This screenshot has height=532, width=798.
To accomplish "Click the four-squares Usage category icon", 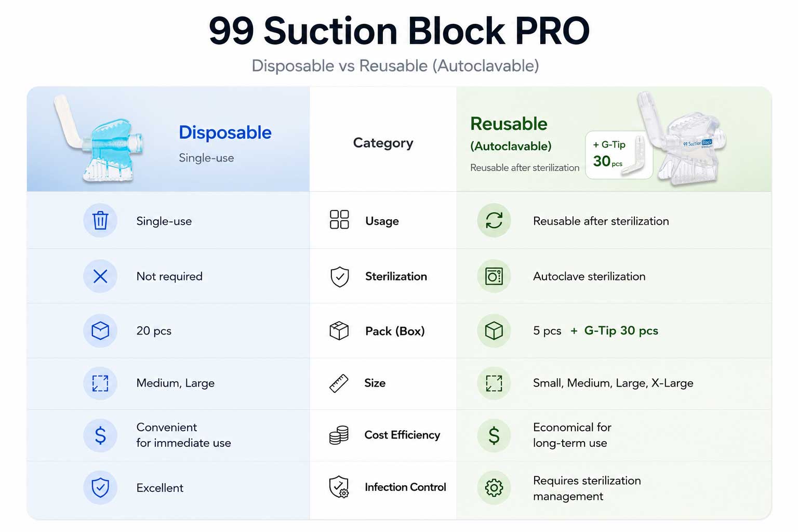I will [x=339, y=220].
